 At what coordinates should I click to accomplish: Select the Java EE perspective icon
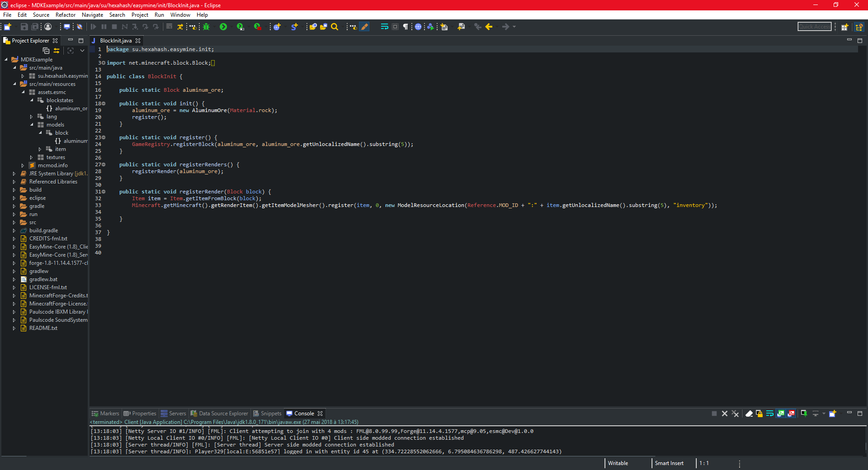859,27
